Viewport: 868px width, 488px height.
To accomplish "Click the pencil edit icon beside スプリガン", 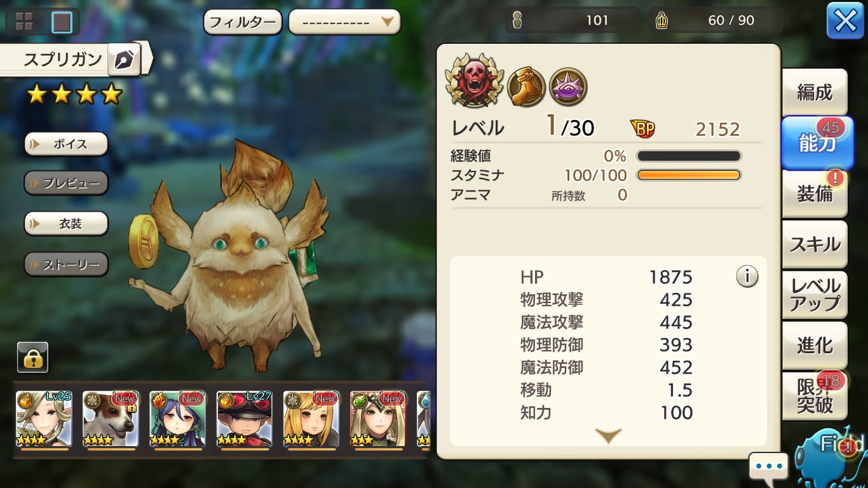I will coord(125,60).
